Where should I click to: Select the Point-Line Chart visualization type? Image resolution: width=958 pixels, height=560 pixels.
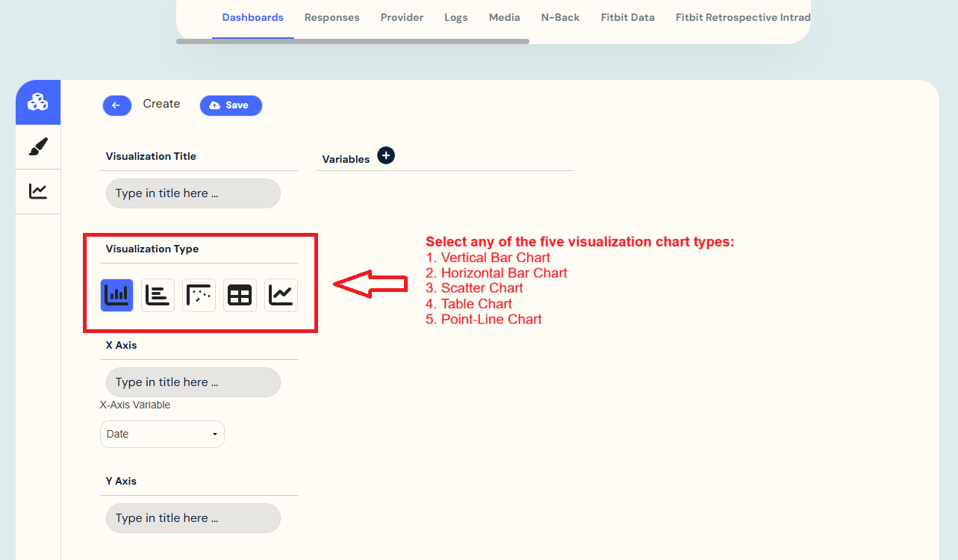coord(281,295)
